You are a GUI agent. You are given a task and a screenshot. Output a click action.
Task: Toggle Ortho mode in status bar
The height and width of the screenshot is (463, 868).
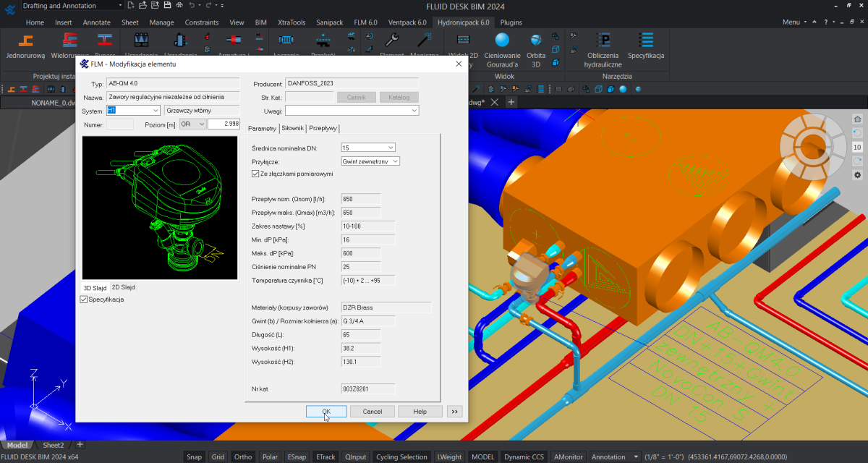[x=243, y=456]
